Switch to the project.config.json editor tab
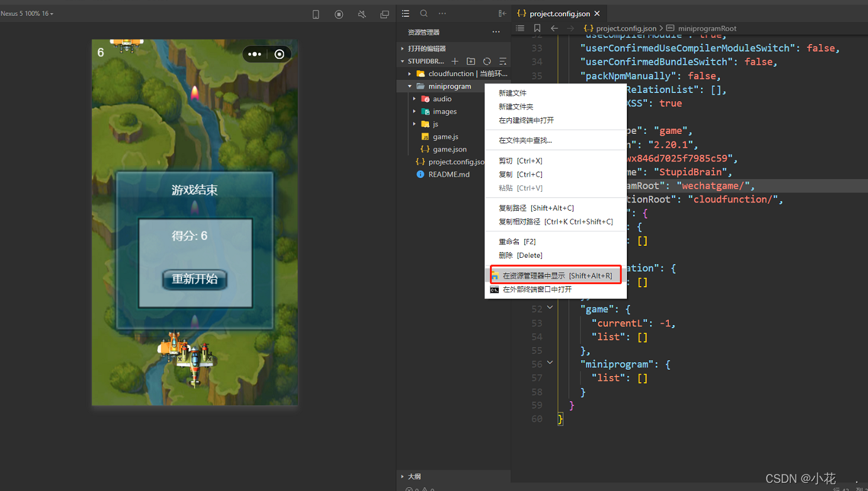 (x=560, y=13)
